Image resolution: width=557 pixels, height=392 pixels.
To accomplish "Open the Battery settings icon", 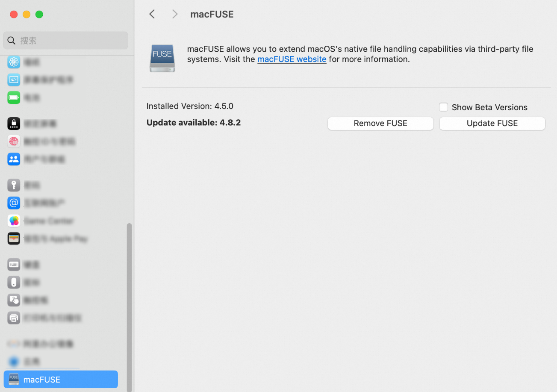I will pyautogui.click(x=14, y=97).
